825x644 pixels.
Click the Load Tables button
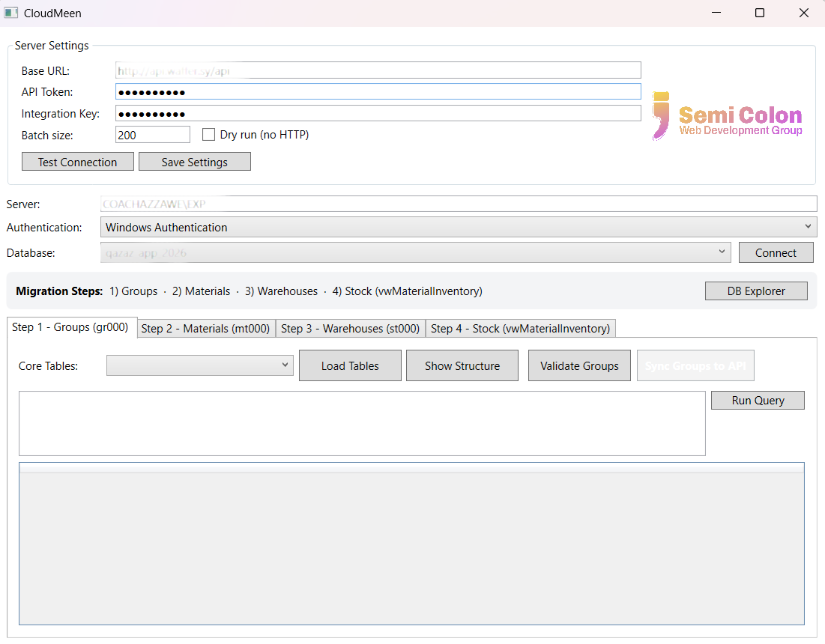tap(350, 366)
